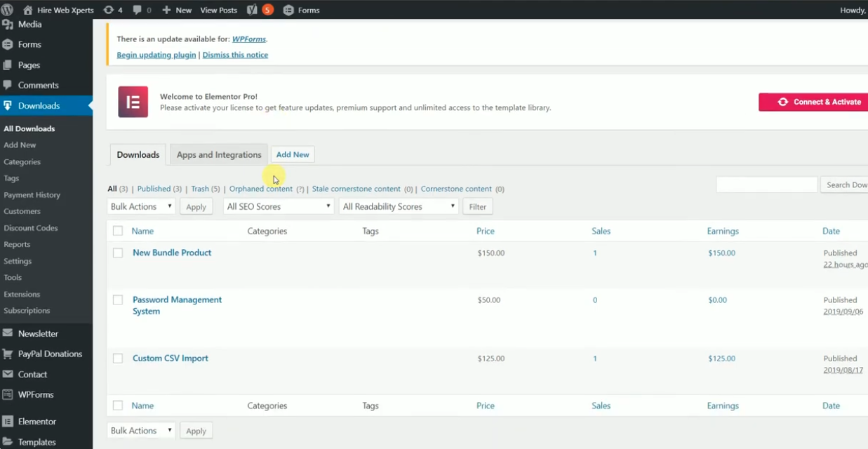Open the top Bulk Actions dropdown
This screenshot has height=449, width=868.
141,207
